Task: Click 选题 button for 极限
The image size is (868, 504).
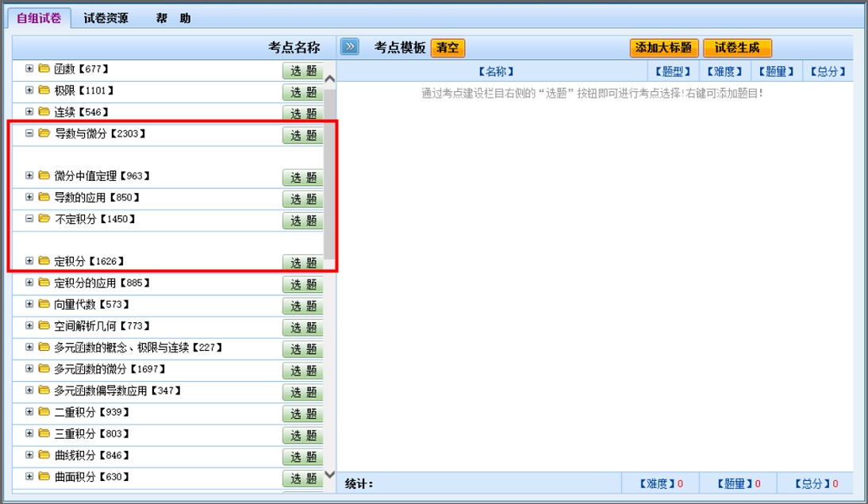Action: 303,92
